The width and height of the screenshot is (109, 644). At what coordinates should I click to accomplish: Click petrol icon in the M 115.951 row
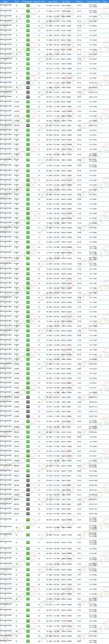28,31
